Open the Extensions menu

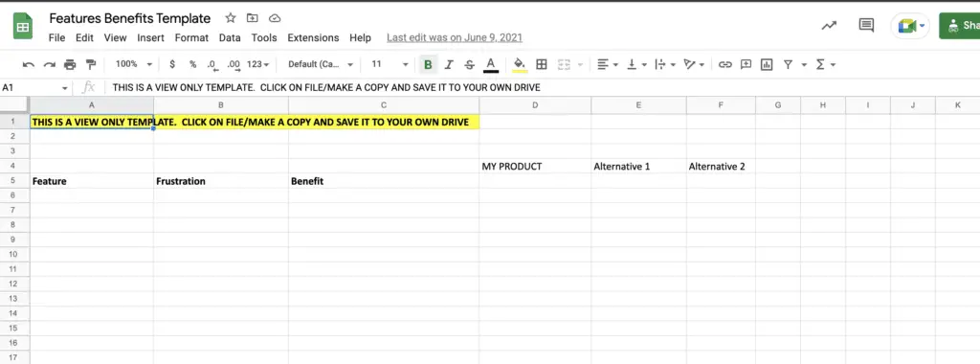(x=313, y=37)
